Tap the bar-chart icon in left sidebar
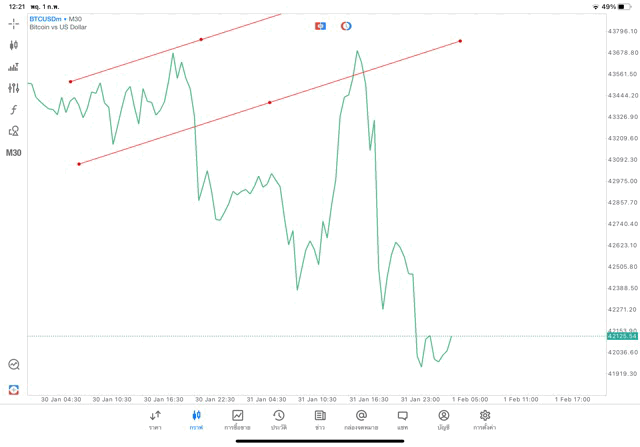640x447 pixels. 14,67
